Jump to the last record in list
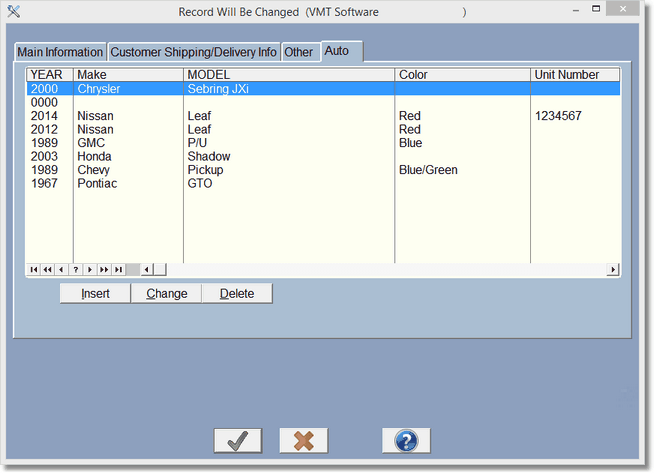 [x=118, y=270]
